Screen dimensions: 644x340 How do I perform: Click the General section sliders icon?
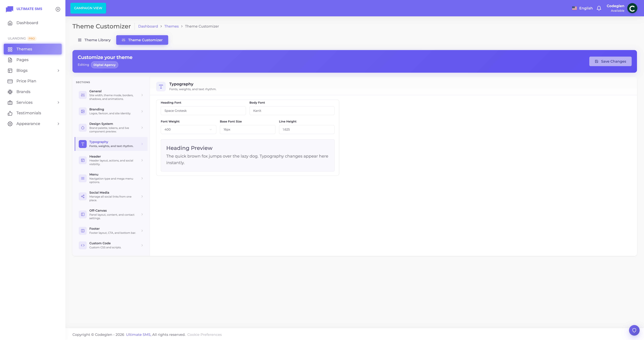coord(83,95)
